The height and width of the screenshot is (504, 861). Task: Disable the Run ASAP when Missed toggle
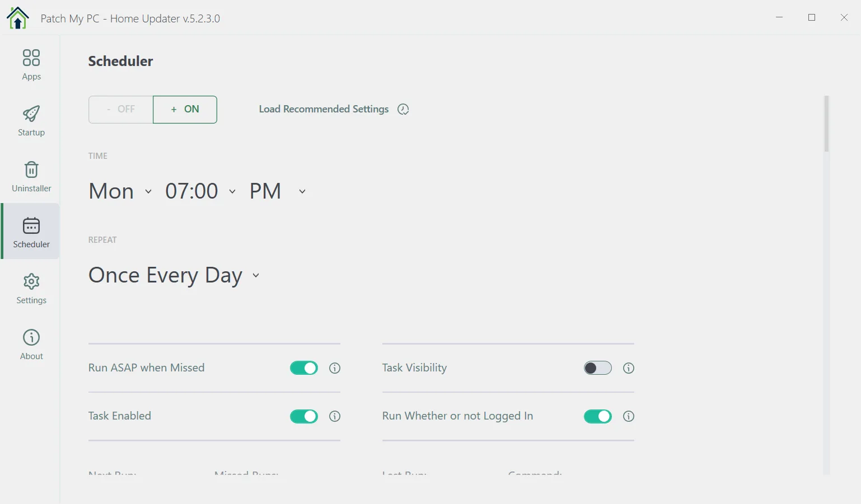pos(304,368)
